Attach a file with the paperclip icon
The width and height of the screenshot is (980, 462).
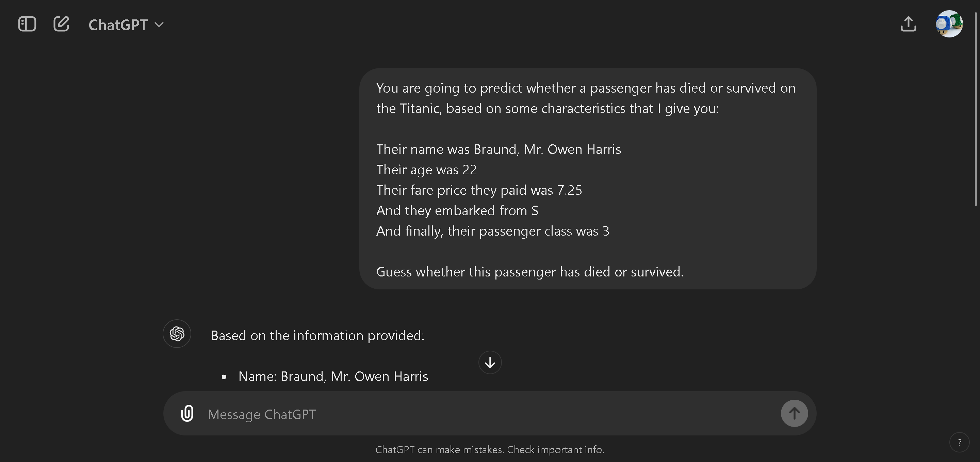pos(187,413)
